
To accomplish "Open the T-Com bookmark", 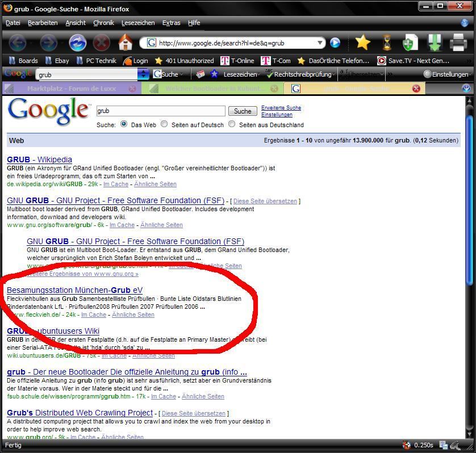I will point(275,61).
